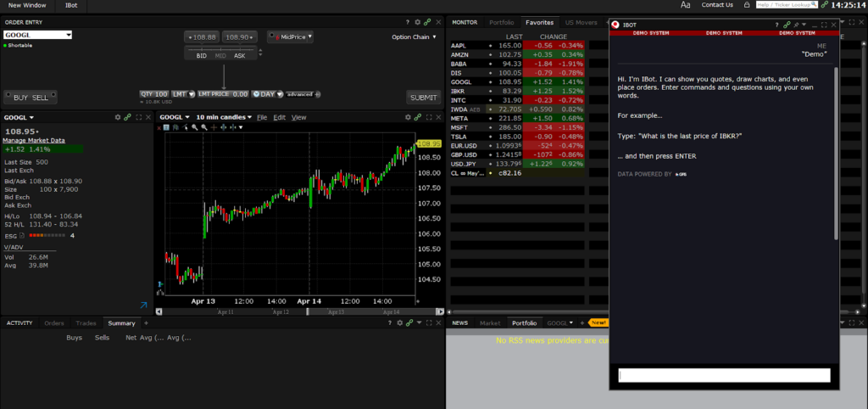868x409 pixels.
Task: Click the SUBMIT order button
Action: [x=424, y=98]
